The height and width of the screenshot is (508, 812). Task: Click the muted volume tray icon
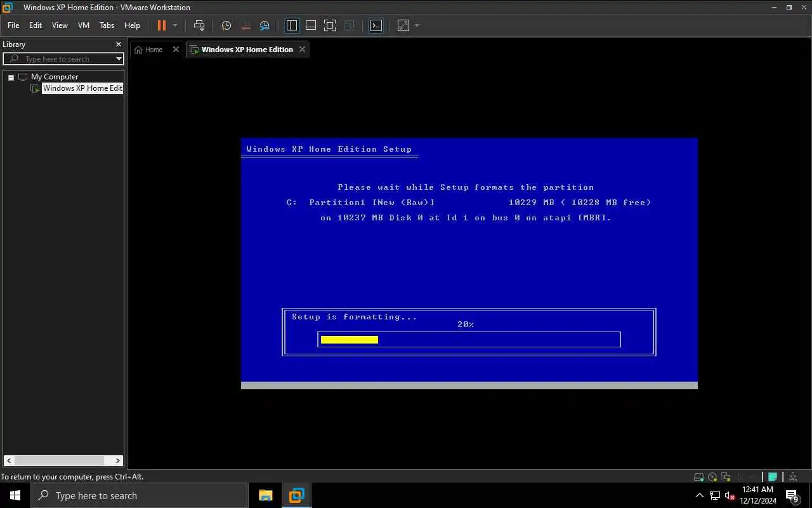(730, 496)
